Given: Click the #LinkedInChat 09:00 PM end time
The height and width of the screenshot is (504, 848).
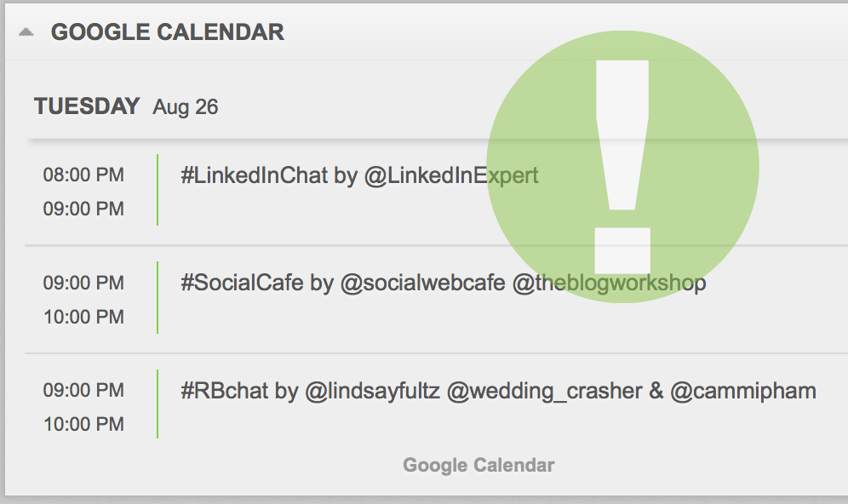Looking at the screenshot, I should coord(83,209).
